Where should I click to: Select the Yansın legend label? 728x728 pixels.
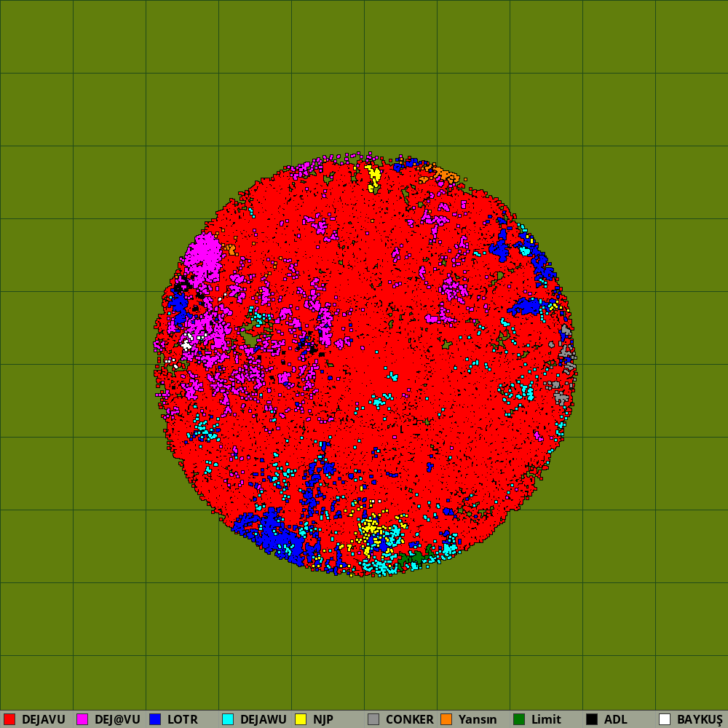pos(478,720)
